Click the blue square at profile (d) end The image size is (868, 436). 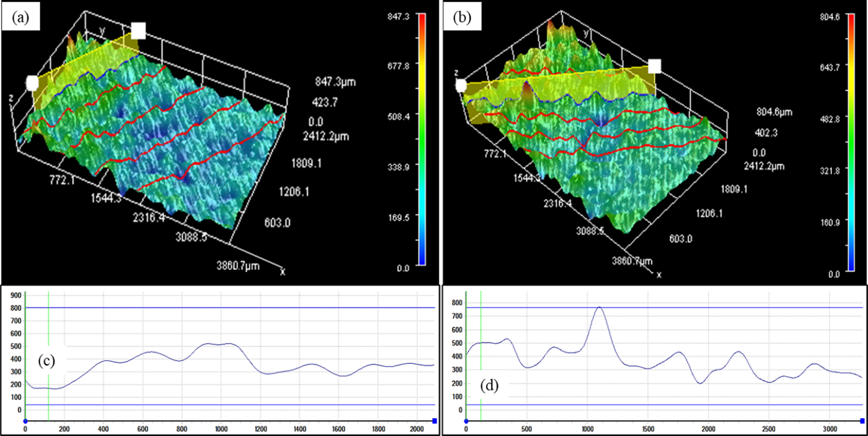[x=862, y=421]
